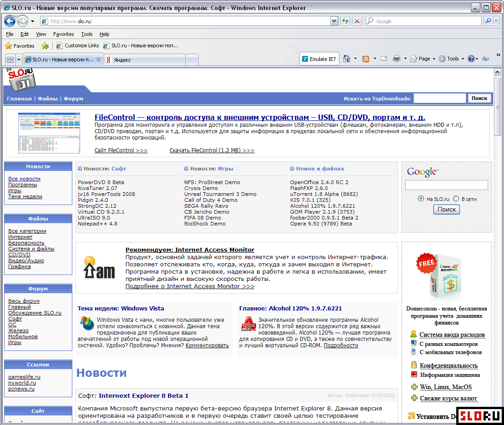Screen dimensions: 504x425
Task: Open the View menu
Action: click(x=41, y=34)
